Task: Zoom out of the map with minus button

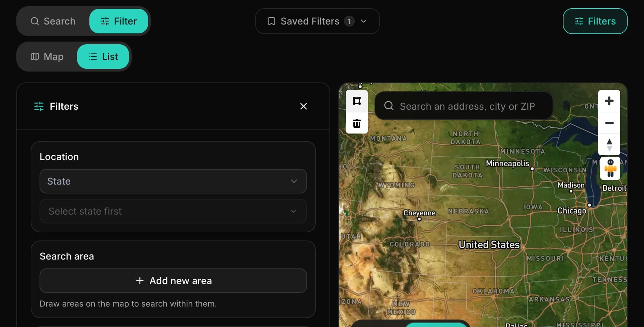Action: click(x=609, y=123)
